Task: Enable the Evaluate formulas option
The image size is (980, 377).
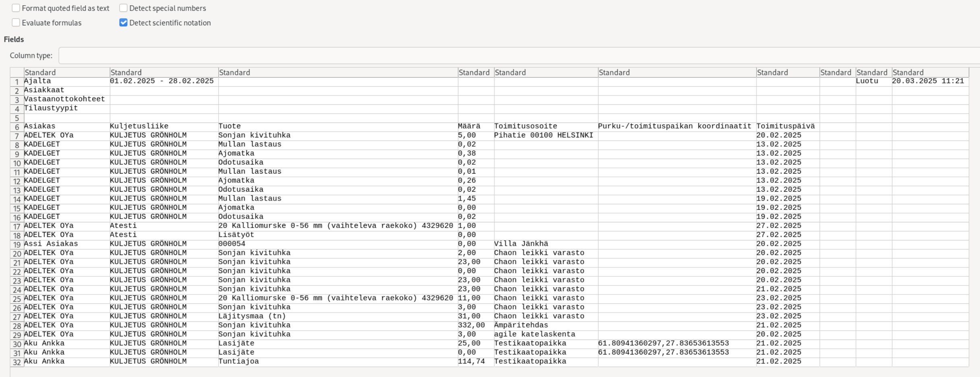Action: (x=16, y=23)
